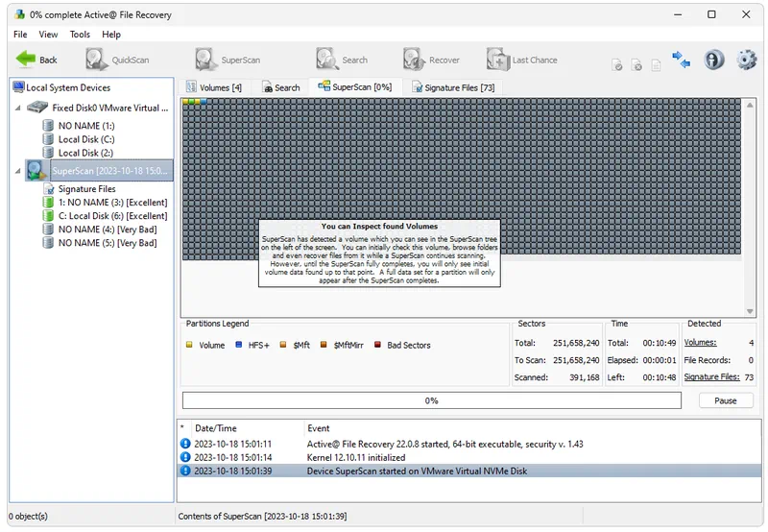This screenshot has width=768, height=532.
Task: Pause the running SuperScan
Action: 726,400
